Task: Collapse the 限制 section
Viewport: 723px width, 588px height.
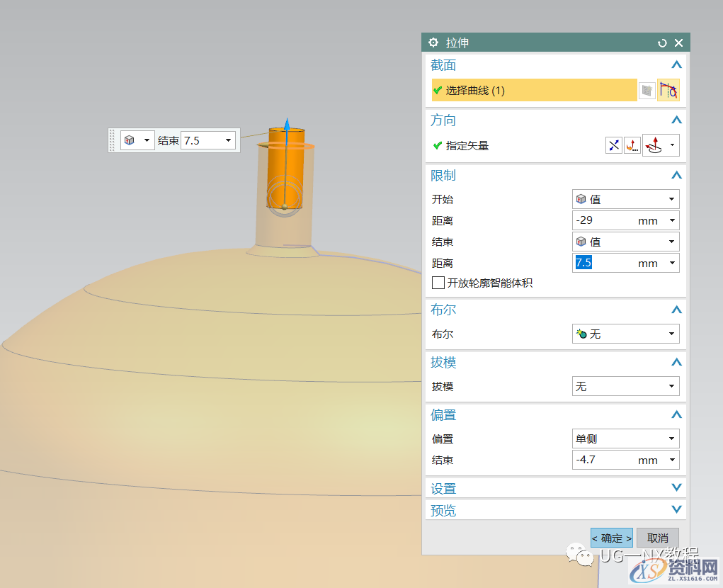Action: point(676,175)
